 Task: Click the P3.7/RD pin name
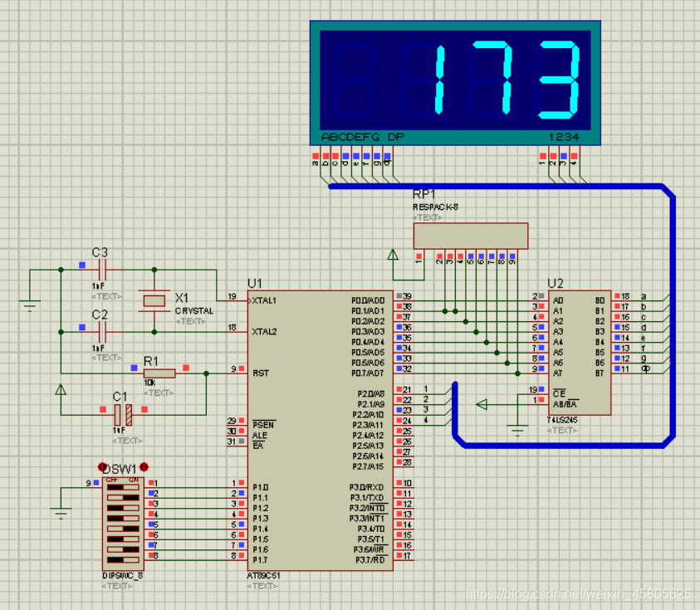click(370, 559)
